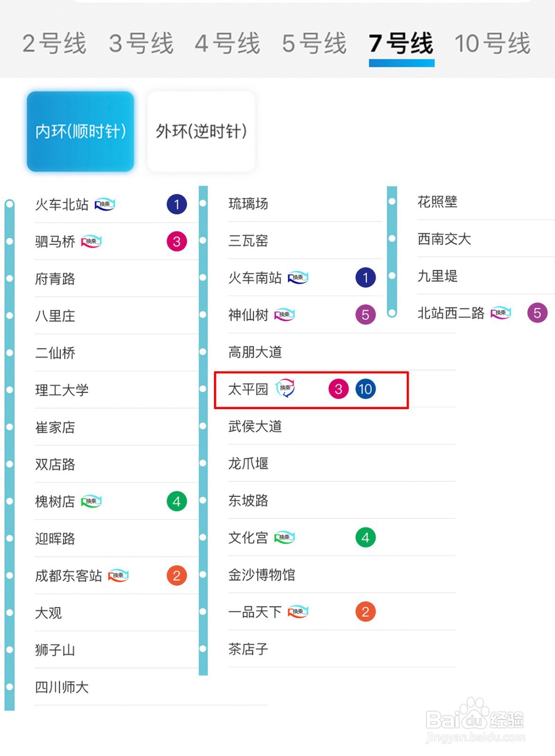Click the line 3 badge on 驷马桥
The width and height of the screenshot is (555, 756).
click(176, 241)
